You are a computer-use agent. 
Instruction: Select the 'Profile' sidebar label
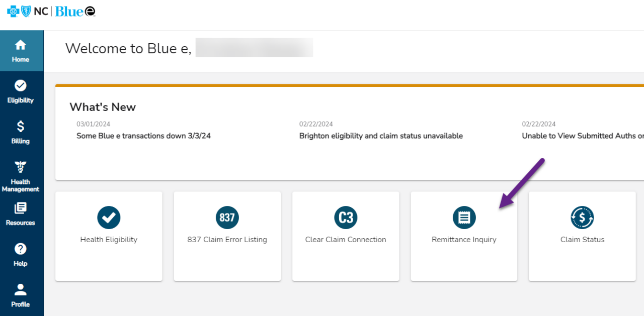tap(21, 304)
